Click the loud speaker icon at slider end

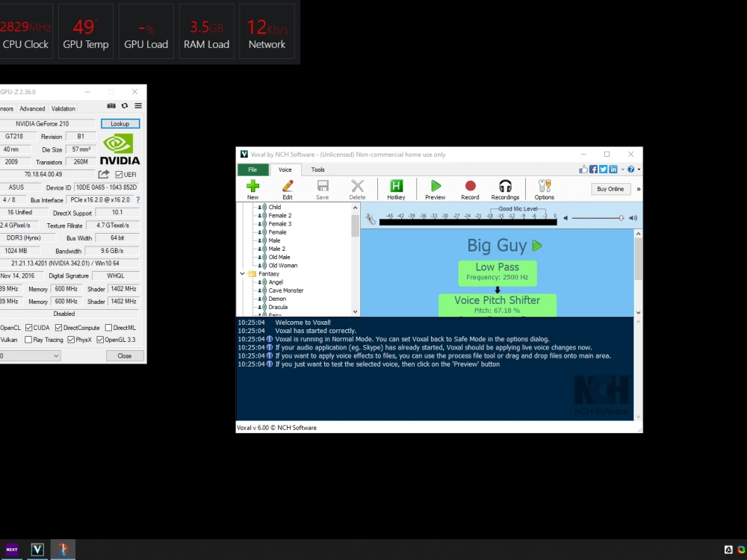[633, 218]
